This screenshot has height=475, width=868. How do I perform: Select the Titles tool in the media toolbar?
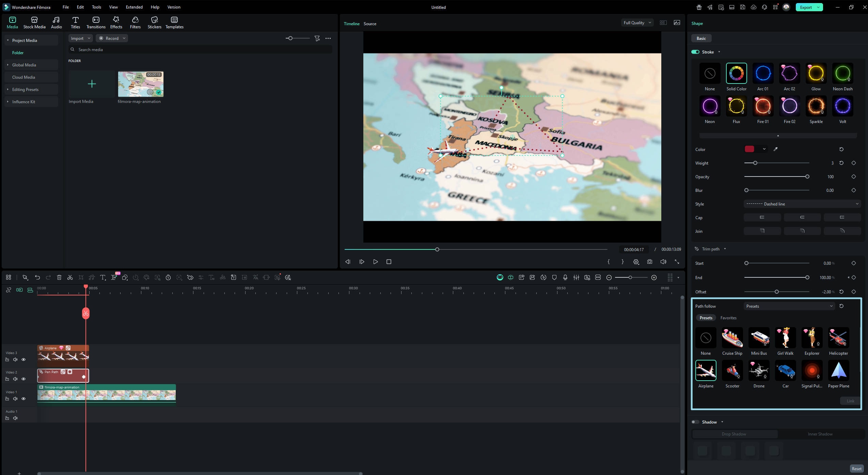76,22
